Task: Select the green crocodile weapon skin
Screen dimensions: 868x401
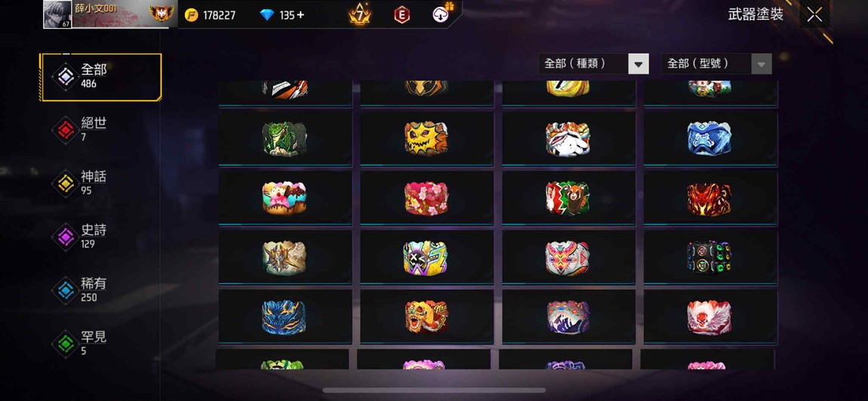Action: point(285,138)
